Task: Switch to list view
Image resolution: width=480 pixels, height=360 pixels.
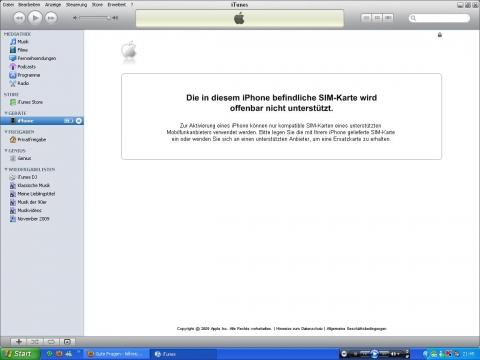Action: [366, 18]
